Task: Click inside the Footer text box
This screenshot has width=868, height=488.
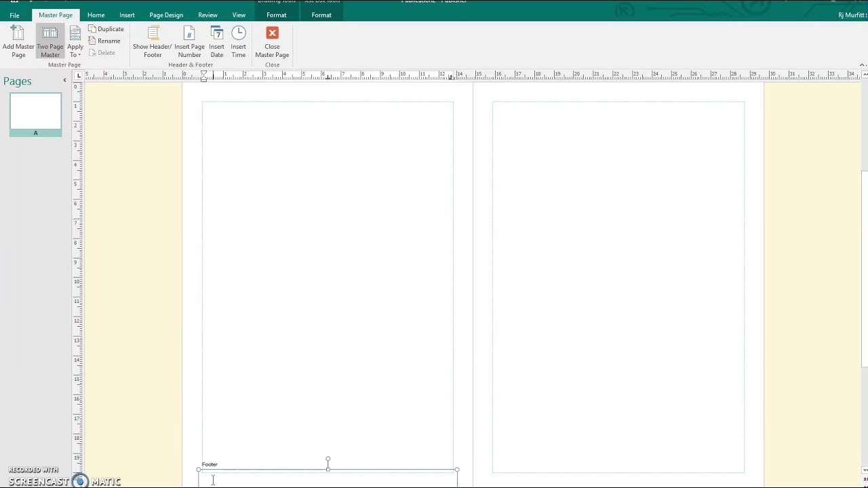Action: coord(328,479)
